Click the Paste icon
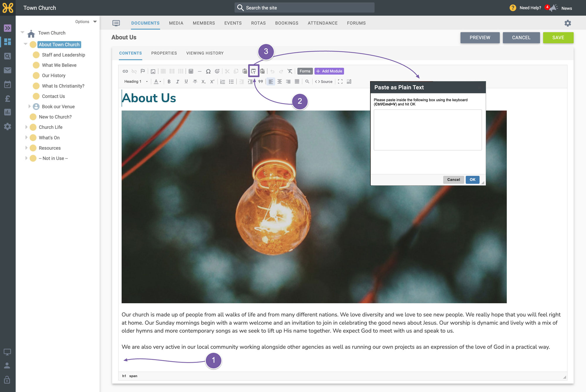The image size is (586, 392). 245,71
